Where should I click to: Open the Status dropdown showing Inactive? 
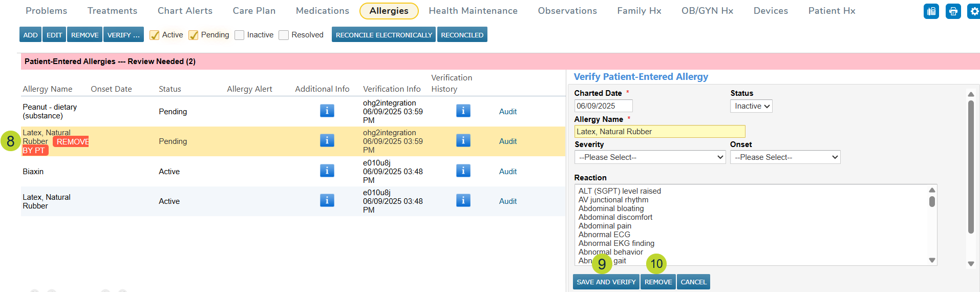point(751,106)
